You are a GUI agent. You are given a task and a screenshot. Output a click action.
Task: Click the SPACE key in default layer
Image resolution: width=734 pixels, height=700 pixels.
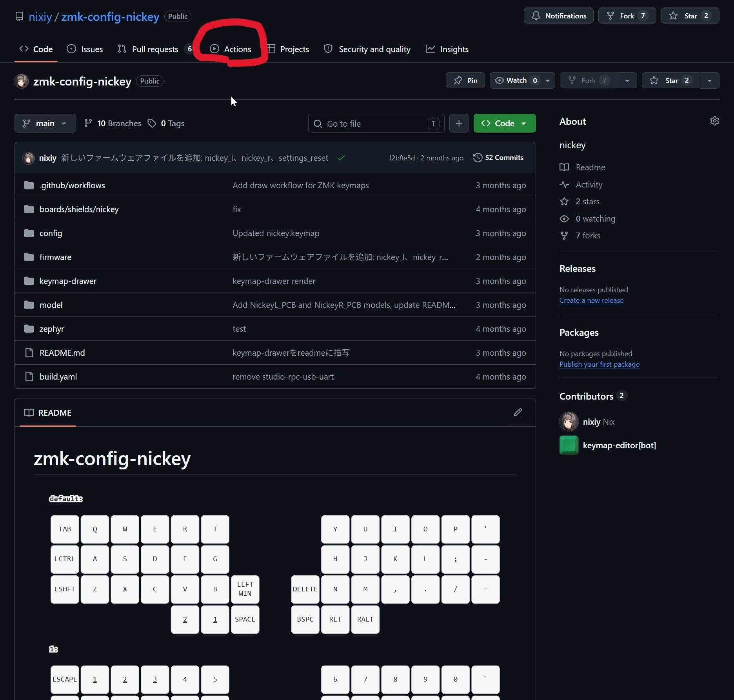[245, 619]
